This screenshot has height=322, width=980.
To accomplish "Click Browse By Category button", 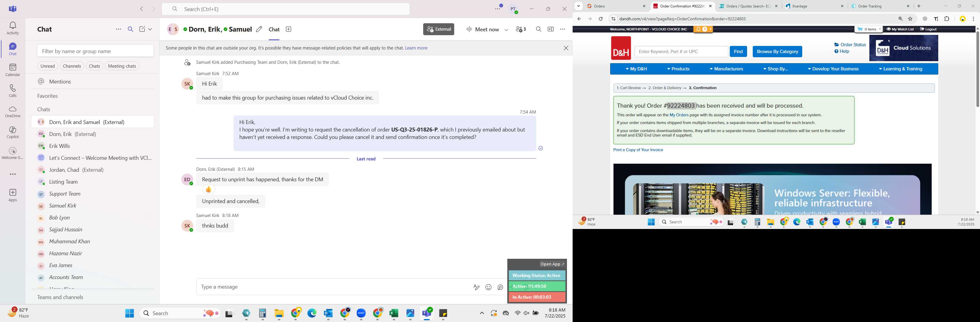I will point(777,52).
